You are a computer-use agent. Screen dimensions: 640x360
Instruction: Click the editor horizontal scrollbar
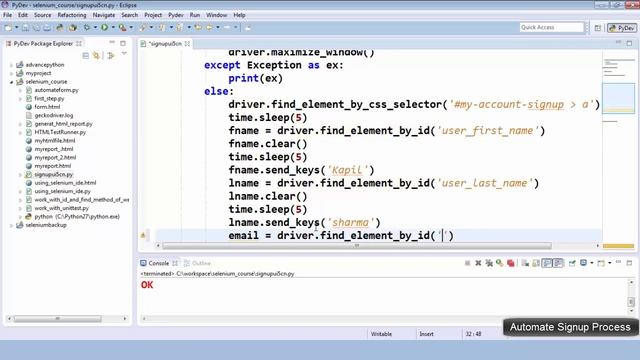click(357, 246)
